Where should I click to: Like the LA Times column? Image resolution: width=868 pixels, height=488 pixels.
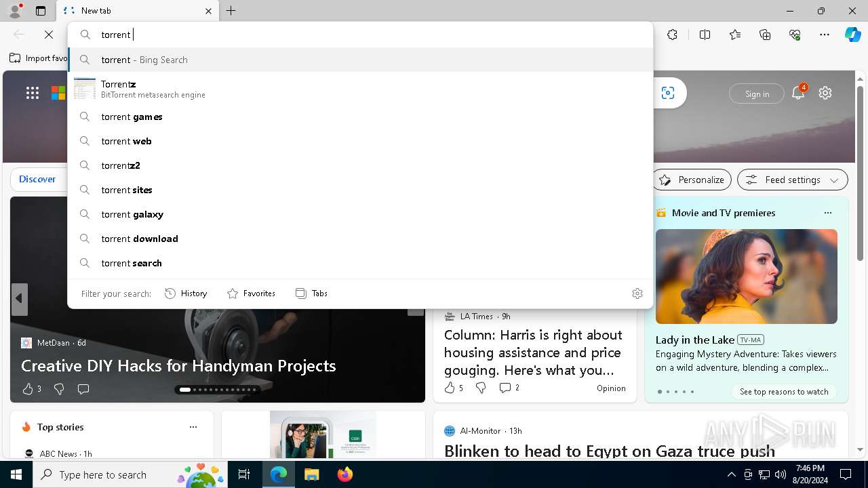coord(454,388)
